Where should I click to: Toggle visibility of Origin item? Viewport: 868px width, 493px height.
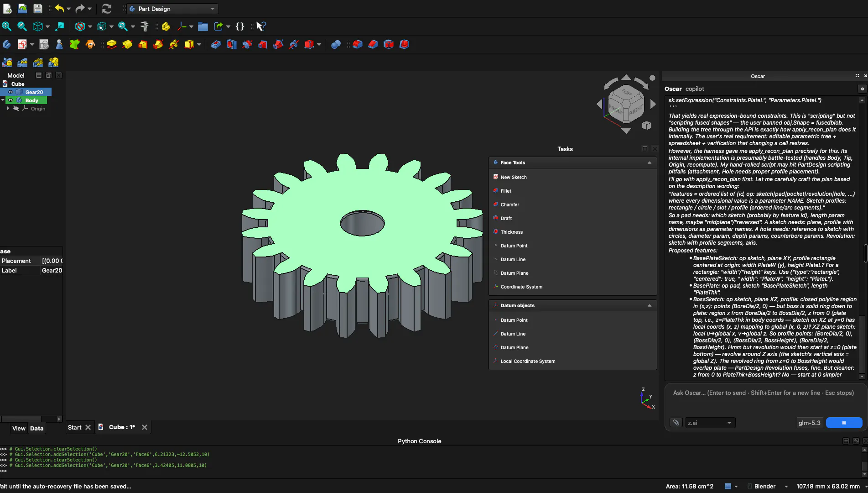tap(16, 109)
